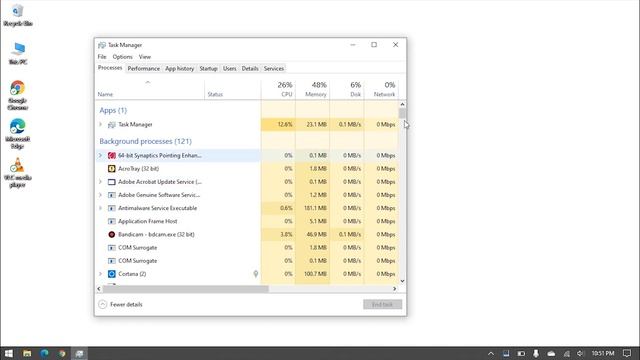This screenshot has height=360, width=640.
Task: Open File Explorer from the taskbar
Action: click(27, 353)
